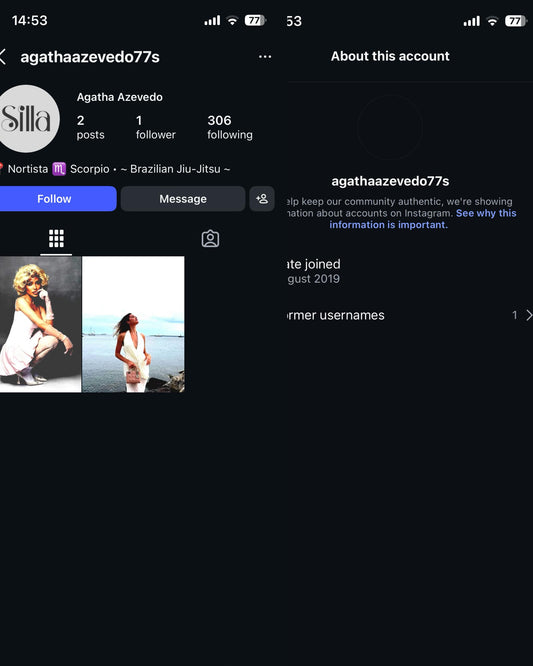This screenshot has width=533, height=666.
Task: Tap the agathaazevedo77s name on About screen
Action: 390,181
